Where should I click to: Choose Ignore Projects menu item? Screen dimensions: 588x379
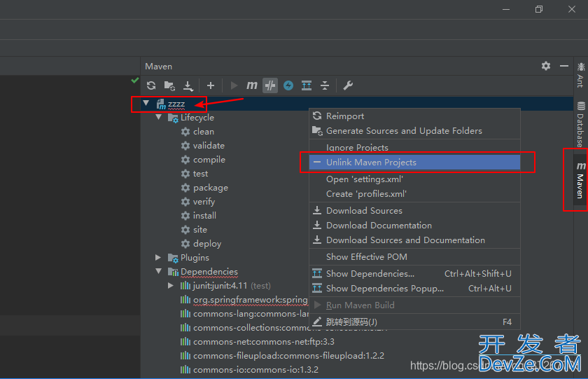[414, 148]
